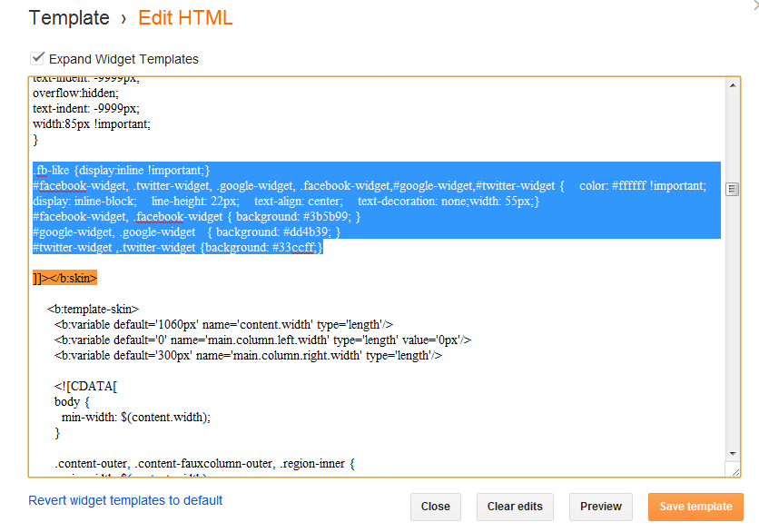Open the template Preview
Screen dimensions: 759x532
point(601,507)
